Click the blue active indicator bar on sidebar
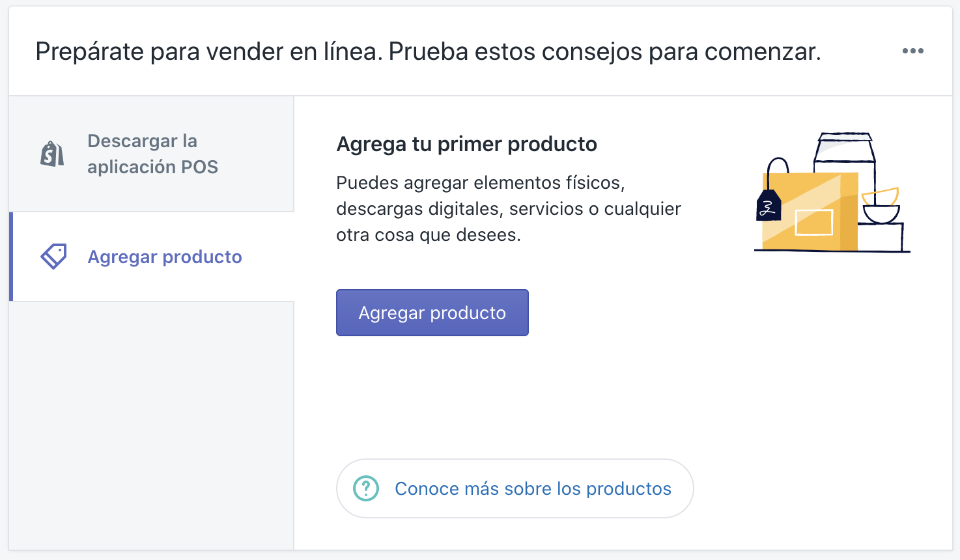 coord(11,257)
